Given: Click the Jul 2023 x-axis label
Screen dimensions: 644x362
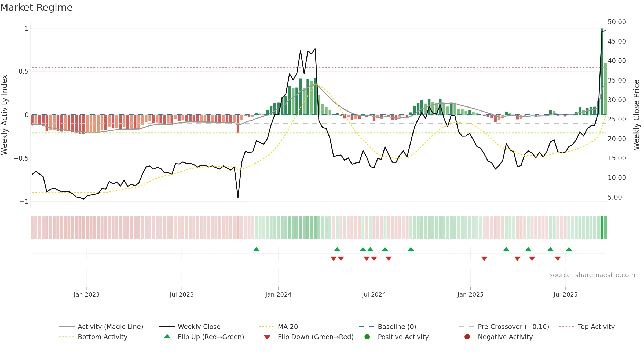Looking at the screenshot, I should [182, 294].
